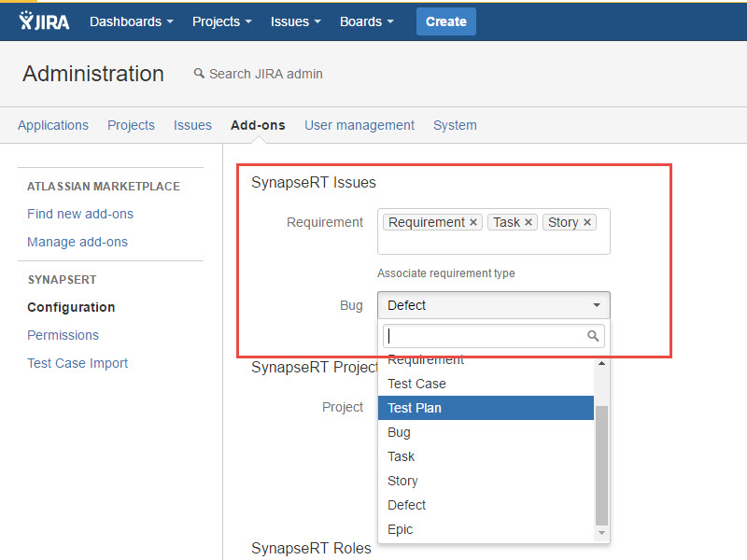Choose Epic in the issue type list
Screen dimensions: 747x560
tap(400, 529)
